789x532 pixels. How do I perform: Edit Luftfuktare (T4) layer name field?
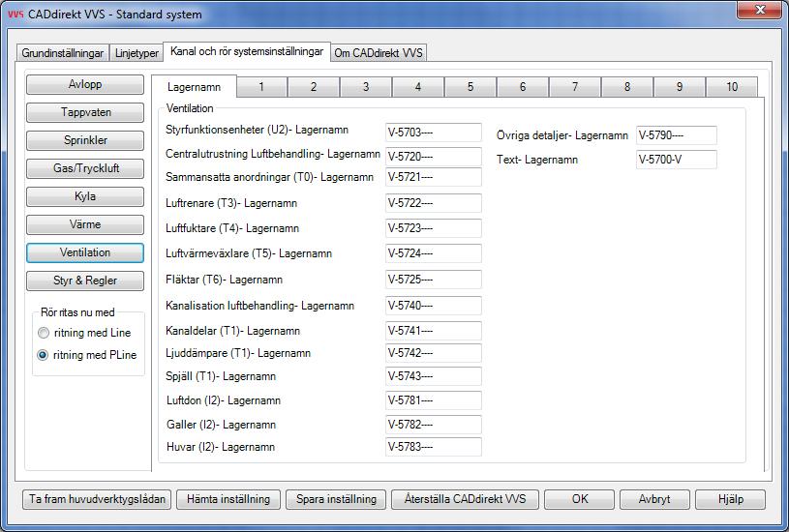[x=434, y=228]
